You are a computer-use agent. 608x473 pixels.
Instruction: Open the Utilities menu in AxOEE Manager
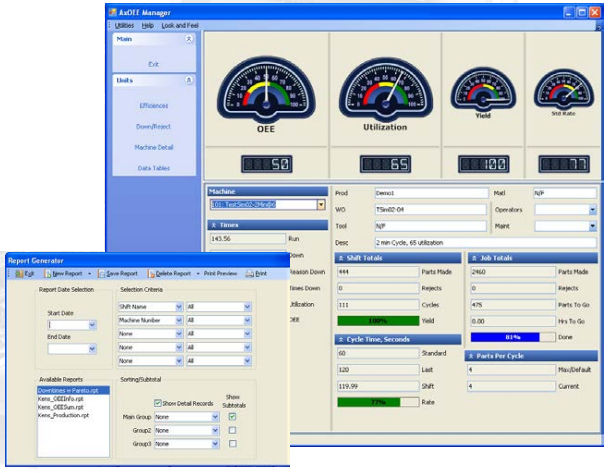point(124,26)
